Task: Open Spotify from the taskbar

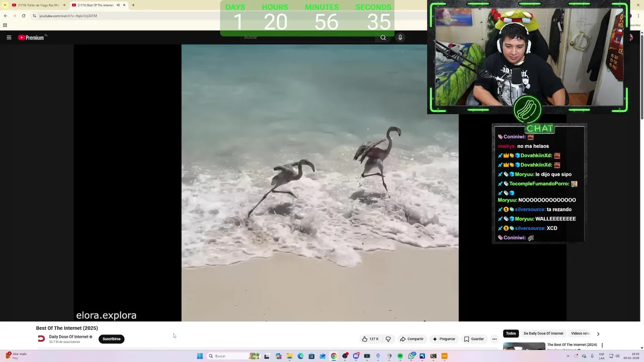Action: [x=400, y=356]
